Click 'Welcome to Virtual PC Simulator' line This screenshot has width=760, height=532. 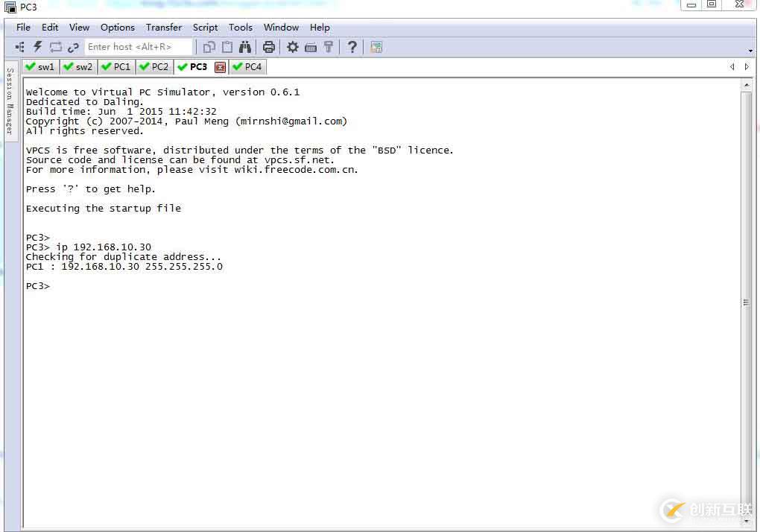point(163,92)
